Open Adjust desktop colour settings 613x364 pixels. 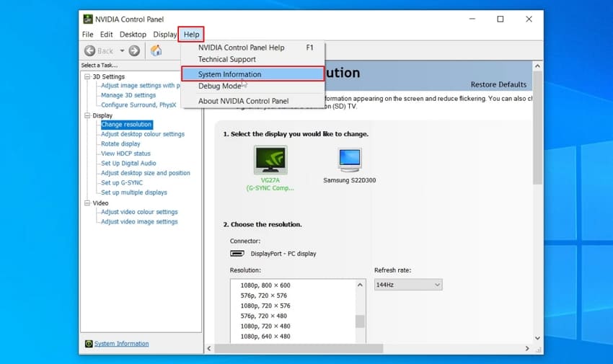pos(143,134)
